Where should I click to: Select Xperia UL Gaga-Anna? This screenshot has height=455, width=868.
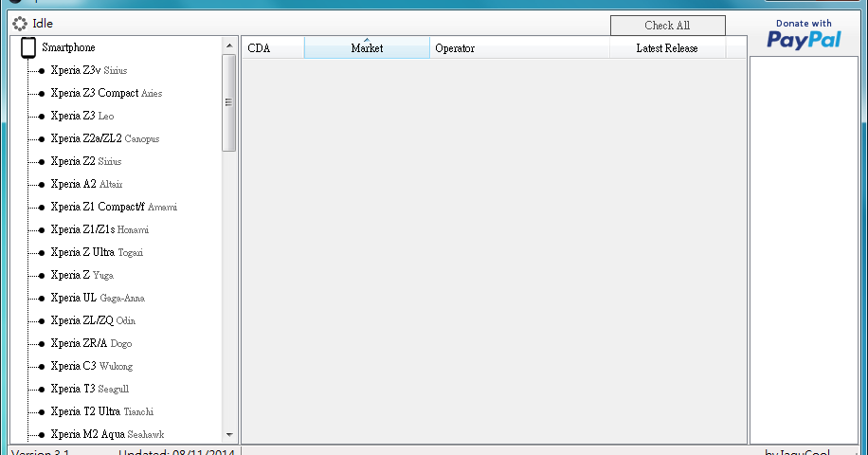point(98,298)
